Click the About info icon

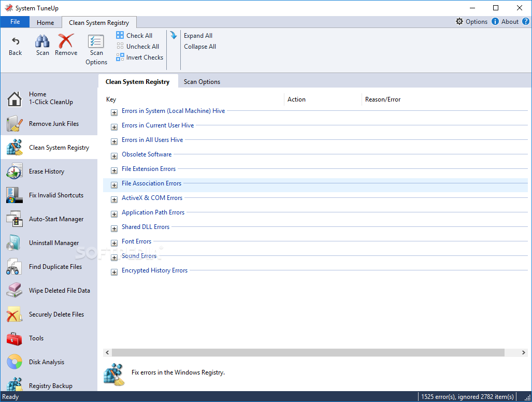pyautogui.click(x=495, y=21)
